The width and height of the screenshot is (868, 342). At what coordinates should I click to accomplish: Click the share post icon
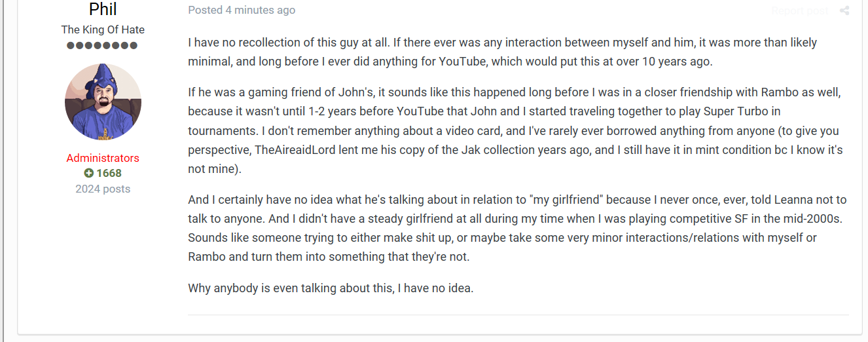point(844,10)
